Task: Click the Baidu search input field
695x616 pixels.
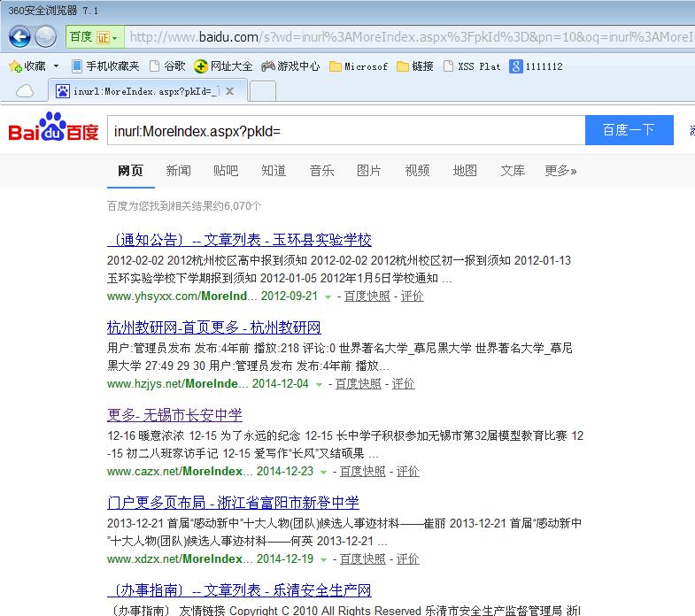Action: pyautogui.click(x=346, y=130)
